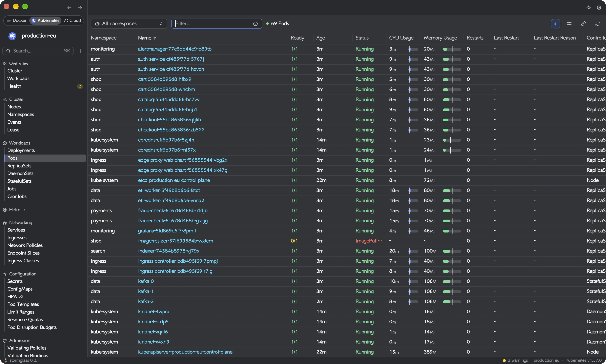The width and height of the screenshot is (606, 364).
Task: Click the Networking section icon
Action: (5, 223)
